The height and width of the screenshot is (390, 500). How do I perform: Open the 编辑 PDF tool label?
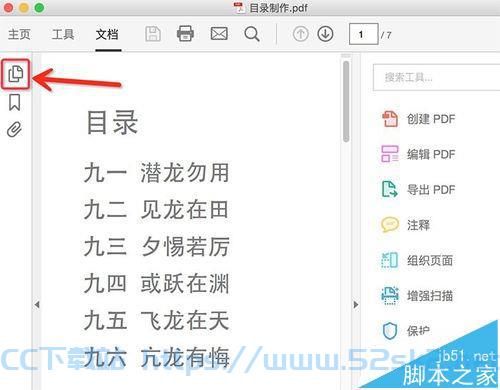431,154
